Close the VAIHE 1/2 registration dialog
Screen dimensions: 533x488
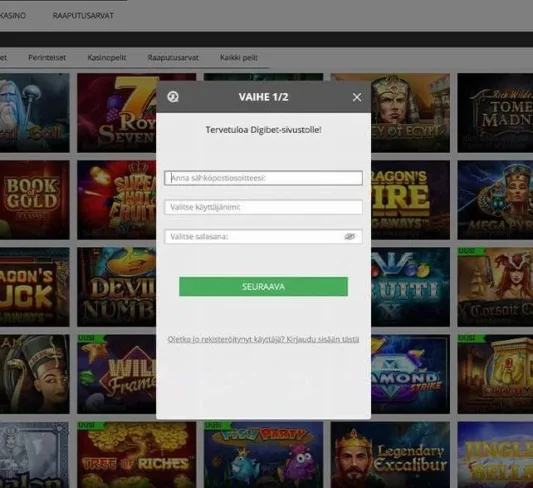pyautogui.click(x=357, y=97)
